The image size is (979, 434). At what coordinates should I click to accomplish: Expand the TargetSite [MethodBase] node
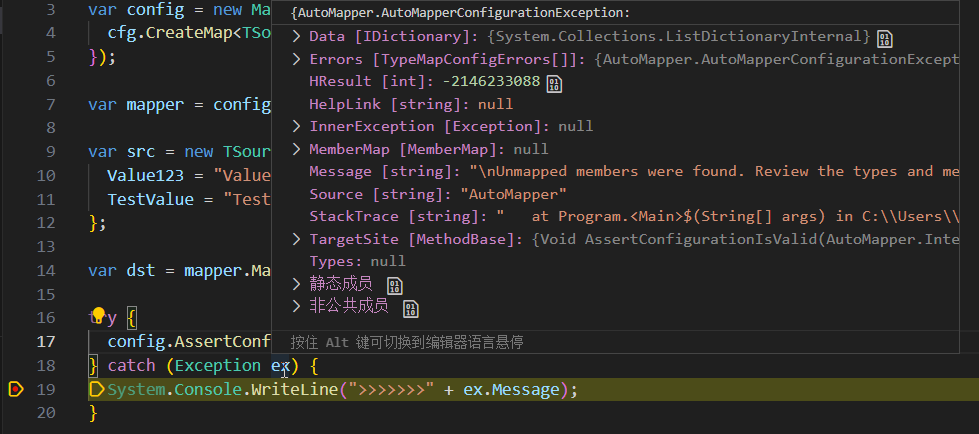tap(297, 239)
